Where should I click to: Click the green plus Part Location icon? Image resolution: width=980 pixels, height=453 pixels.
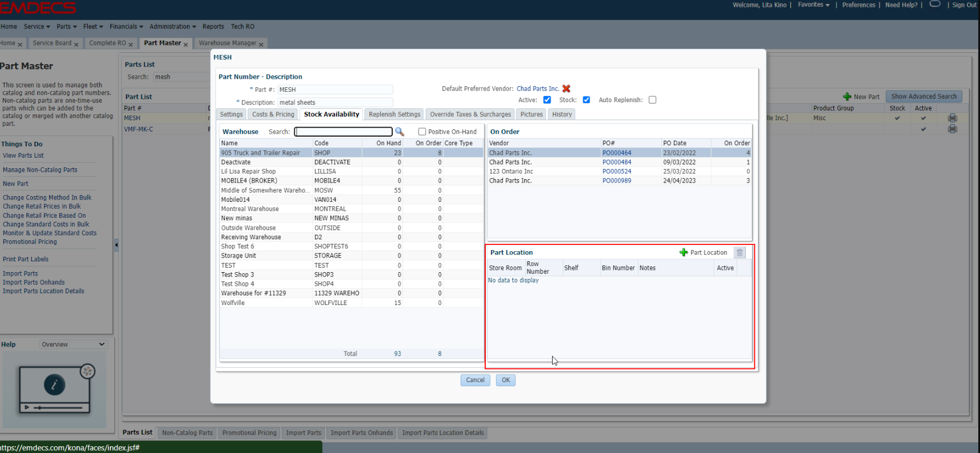point(684,252)
